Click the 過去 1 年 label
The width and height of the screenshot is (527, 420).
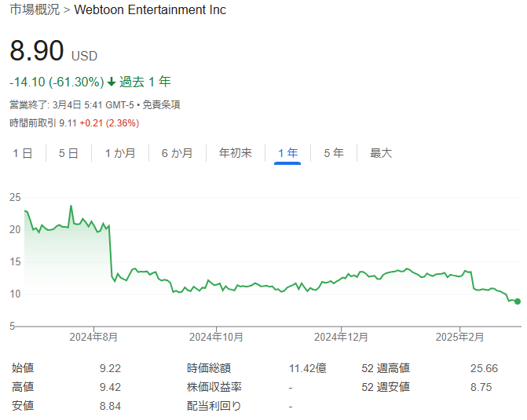(145, 82)
